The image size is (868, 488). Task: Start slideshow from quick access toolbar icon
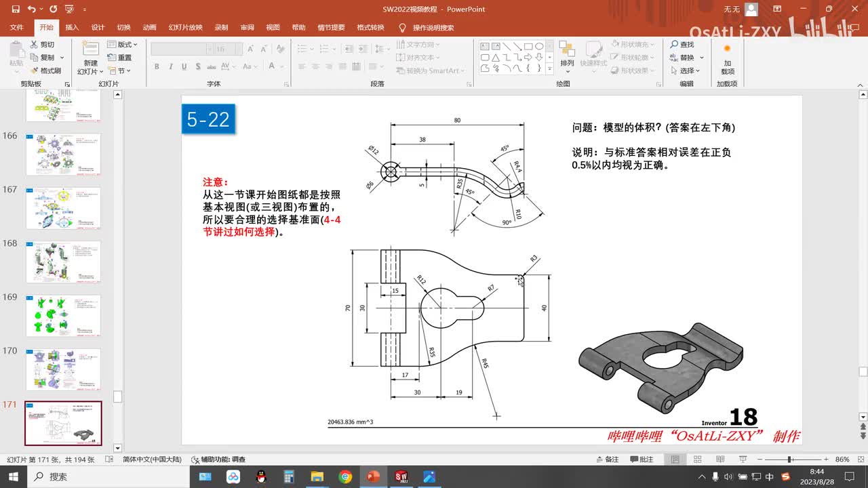coord(68,9)
